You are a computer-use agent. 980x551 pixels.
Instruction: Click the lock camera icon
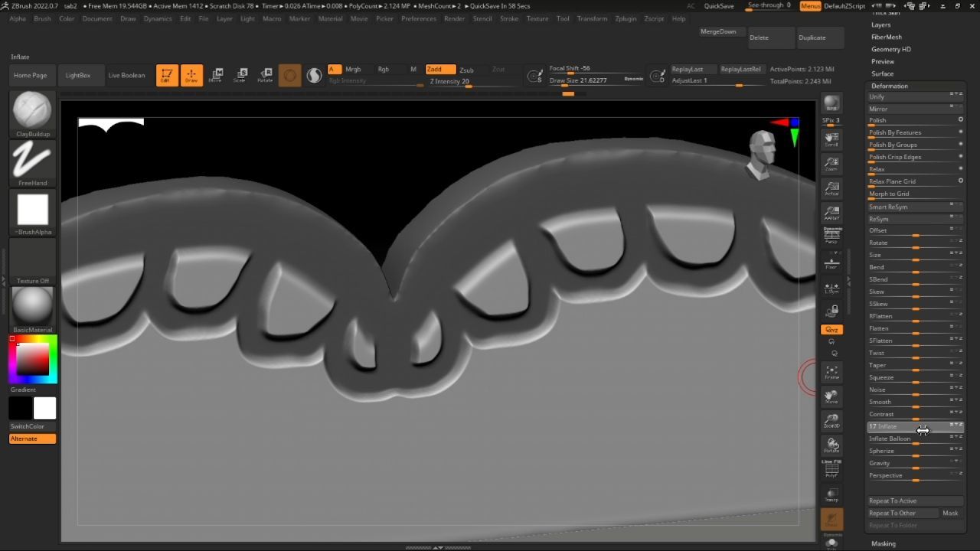point(831,311)
